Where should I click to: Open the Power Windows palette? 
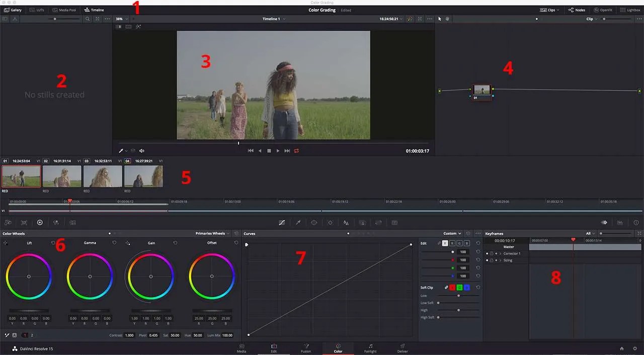point(314,222)
